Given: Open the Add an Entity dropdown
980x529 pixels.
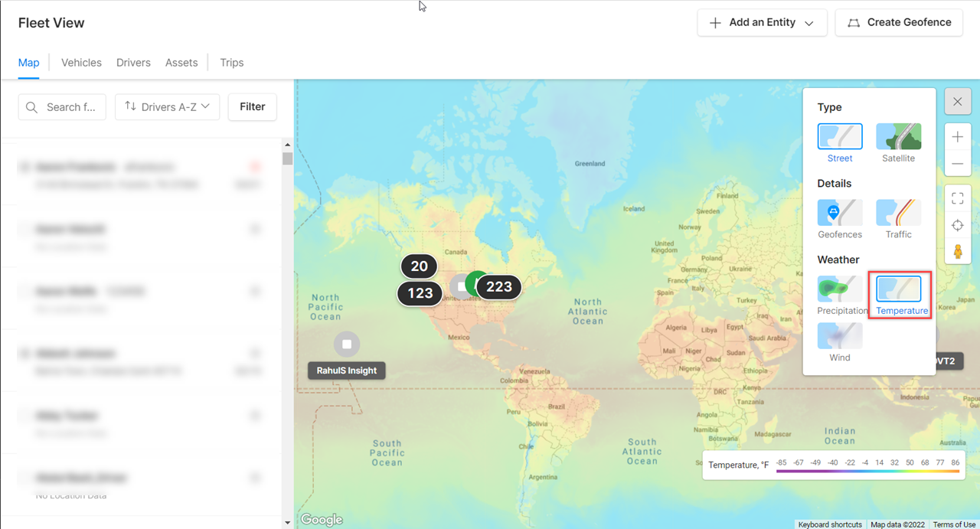Looking at the screenshot, I should tap(762, 23).
